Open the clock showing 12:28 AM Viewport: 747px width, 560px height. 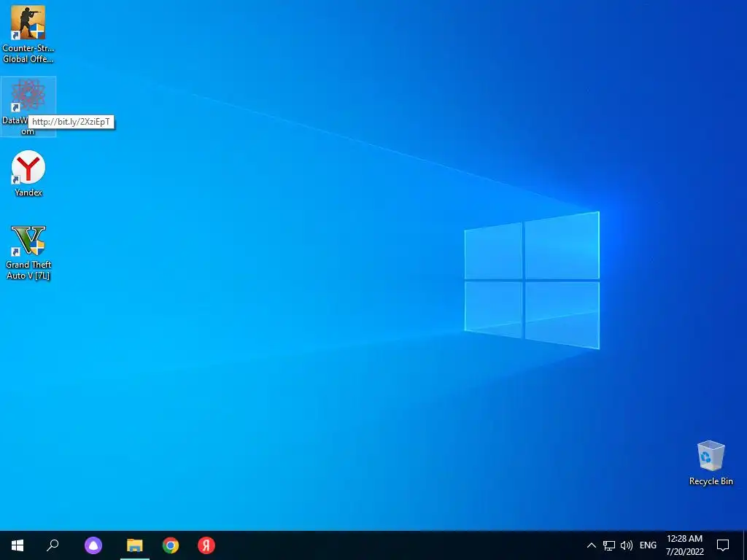click(684, 545)
